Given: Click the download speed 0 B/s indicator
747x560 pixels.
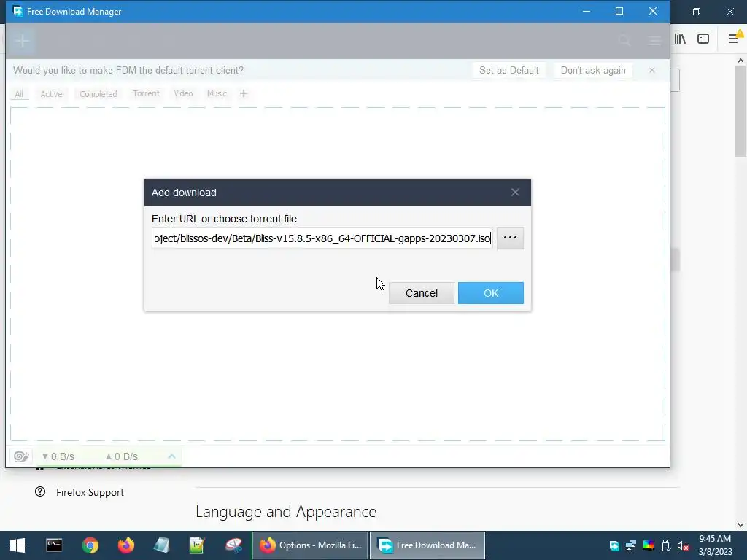Looking at the screenshot, I should 58,456.
